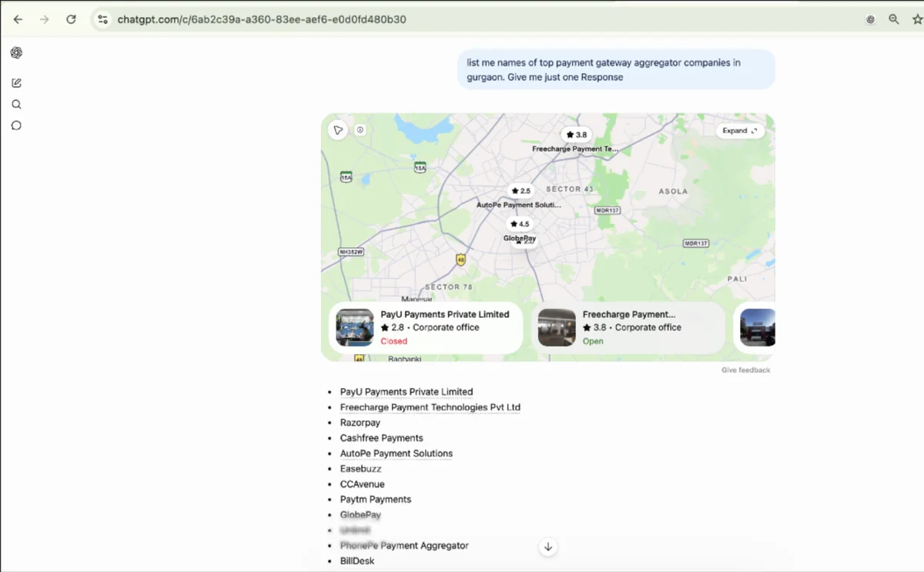Reload the current ChatGPT page
924x572 pixels.
point(71,19)
